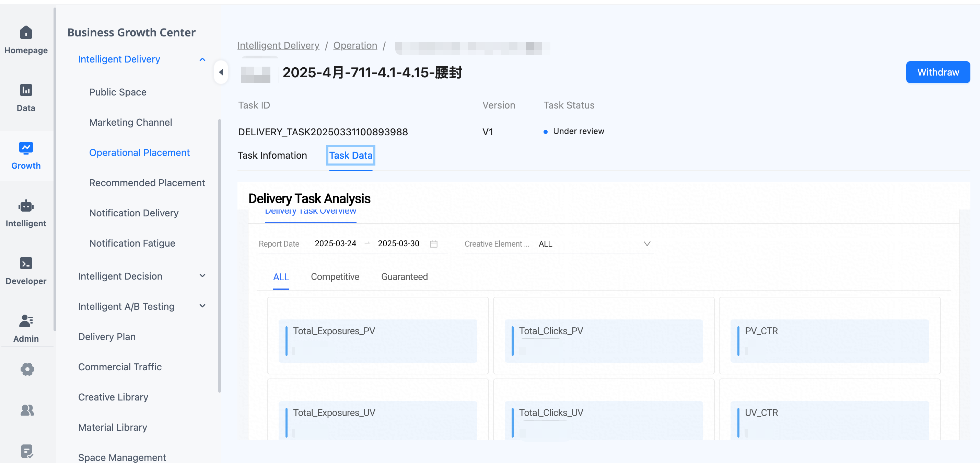
Task: Select the Admin user icon
Action: click(x=26, y=321)
